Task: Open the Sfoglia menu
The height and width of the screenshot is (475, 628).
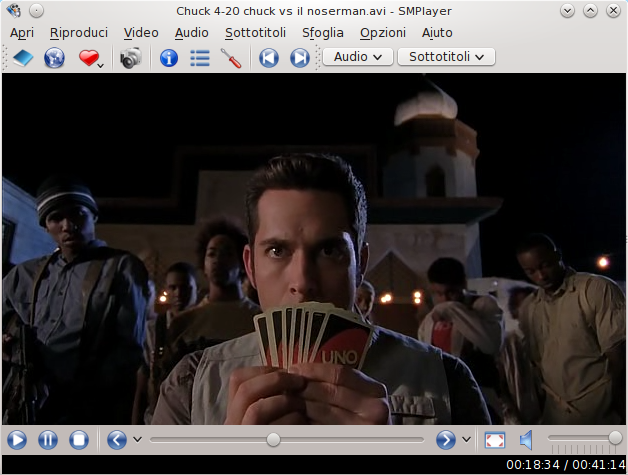Action: (x=323, y=33)
